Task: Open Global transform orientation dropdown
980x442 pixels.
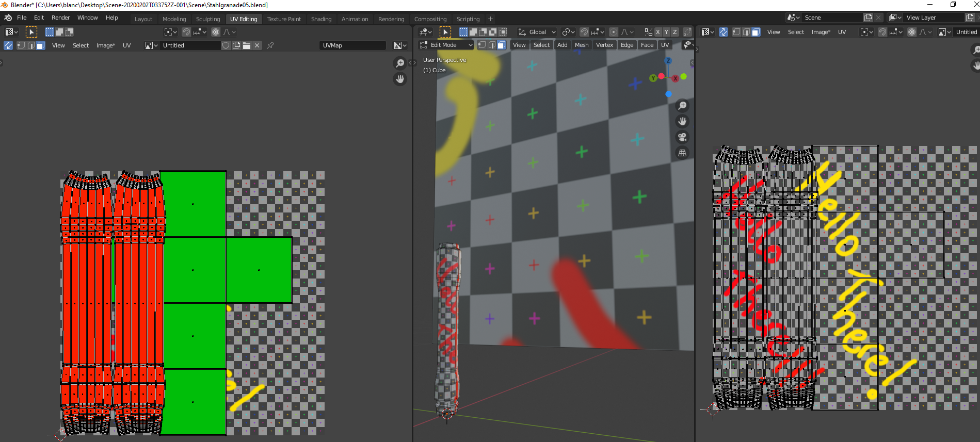Action: pyautogui.click(x=537, y=32)
